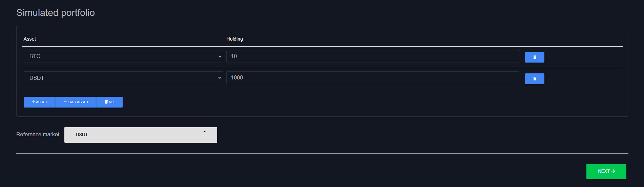Click the Simulated portfolio heading

click(56, 13)
